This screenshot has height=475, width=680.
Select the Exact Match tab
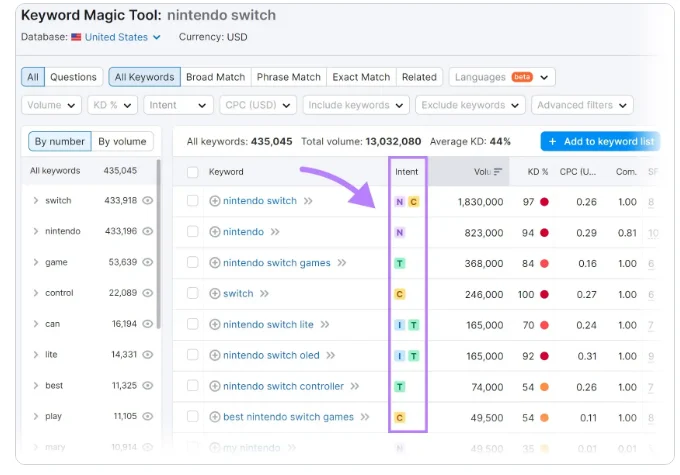(x=361, y=77)
